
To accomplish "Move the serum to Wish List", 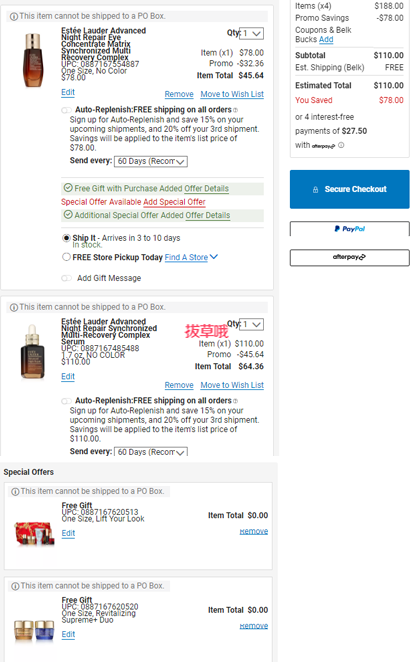I will [232, 385].
